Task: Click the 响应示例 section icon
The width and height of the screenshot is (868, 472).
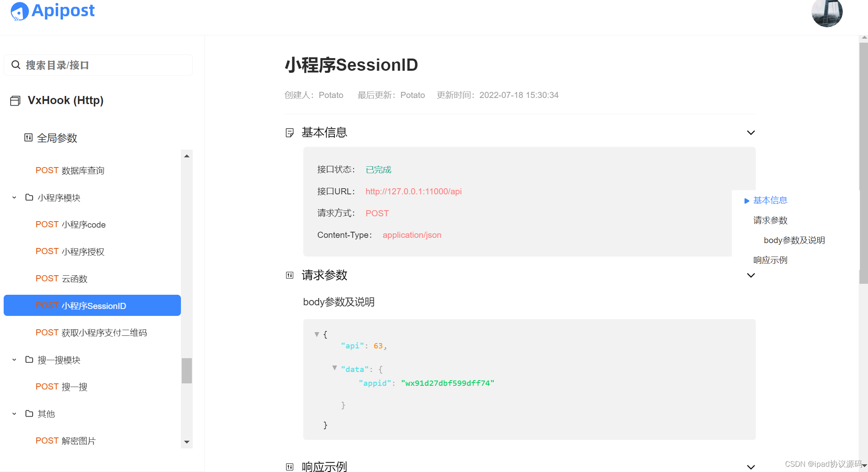Action: click(x=289, y=467)
